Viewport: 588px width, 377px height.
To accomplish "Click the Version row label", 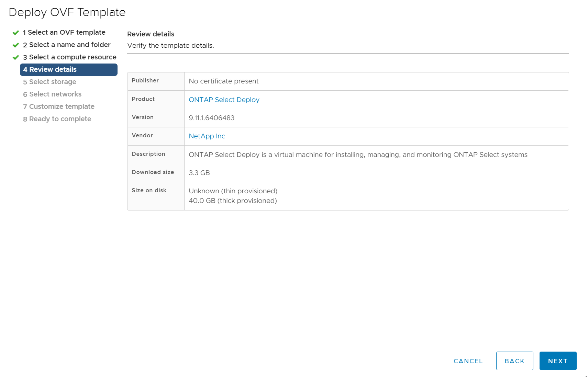I will [143, 117].
